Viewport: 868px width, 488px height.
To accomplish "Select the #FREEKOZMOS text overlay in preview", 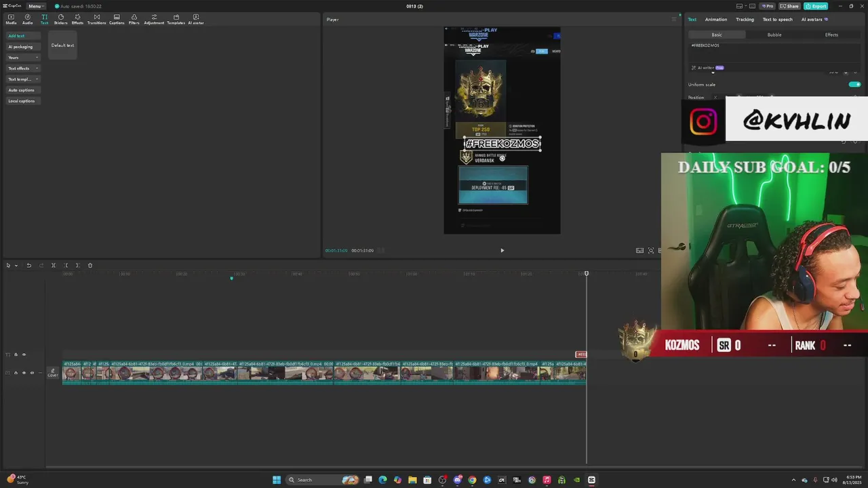I will pyautogui.click(x=502, y=144).
